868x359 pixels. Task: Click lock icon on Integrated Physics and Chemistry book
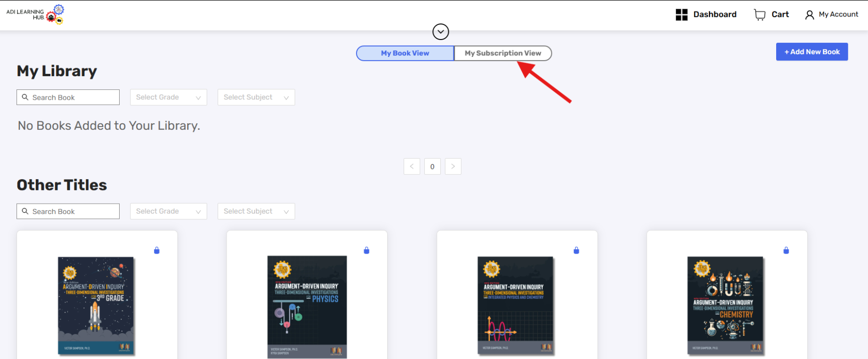[576, 250]
